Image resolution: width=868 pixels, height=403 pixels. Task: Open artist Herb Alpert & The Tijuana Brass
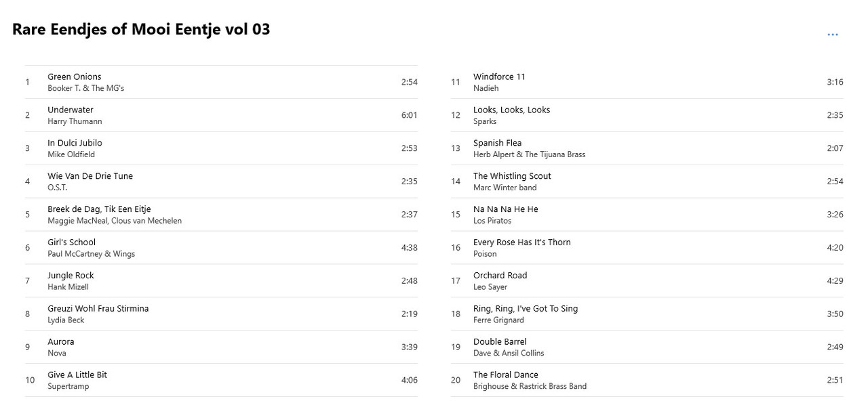[x=529, y=154]
